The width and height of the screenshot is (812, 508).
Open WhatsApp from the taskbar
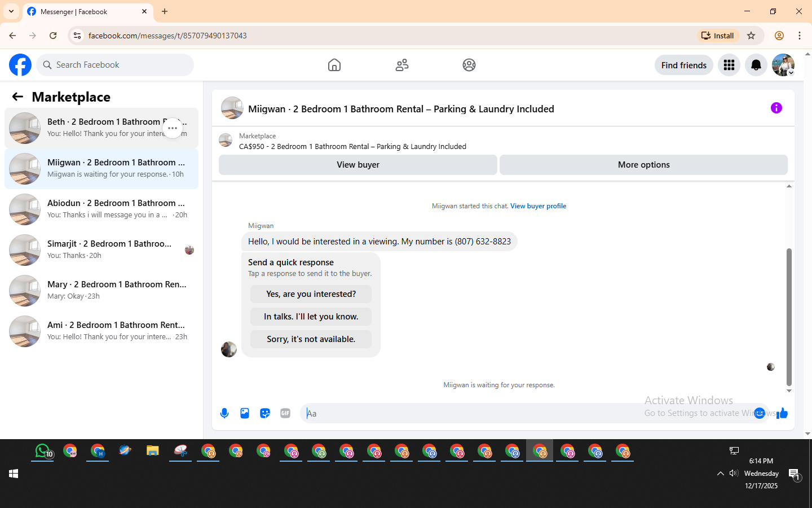click(x=43, y=451)
